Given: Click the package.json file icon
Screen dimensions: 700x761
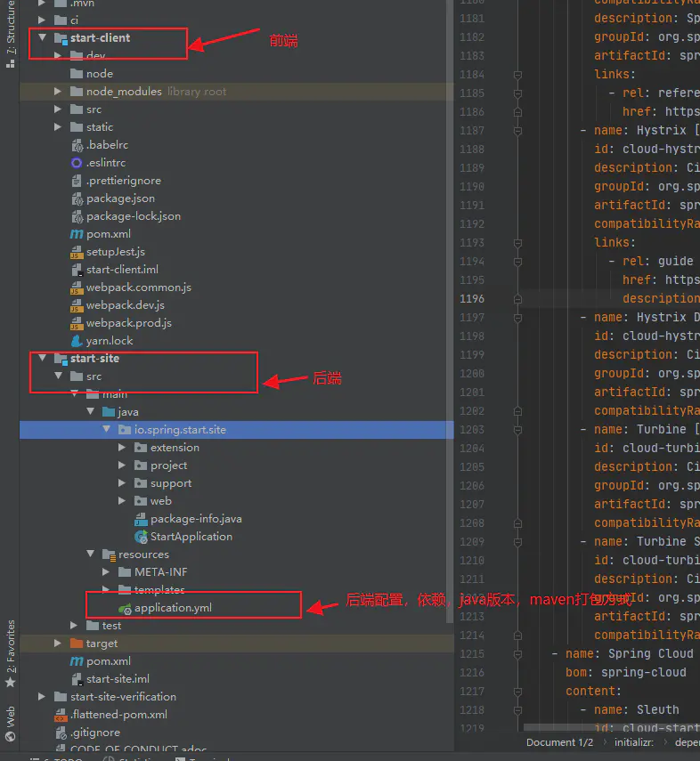Looking at the screenshot, I should point(77,198).
